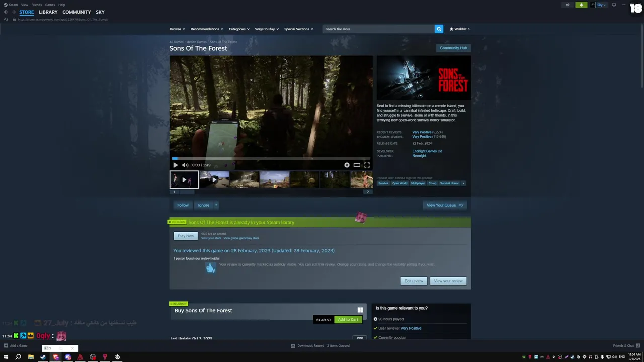The height and width of the screenshot is (362, 644).
Task: Click the Community Hub button
Action: (453, 48)
